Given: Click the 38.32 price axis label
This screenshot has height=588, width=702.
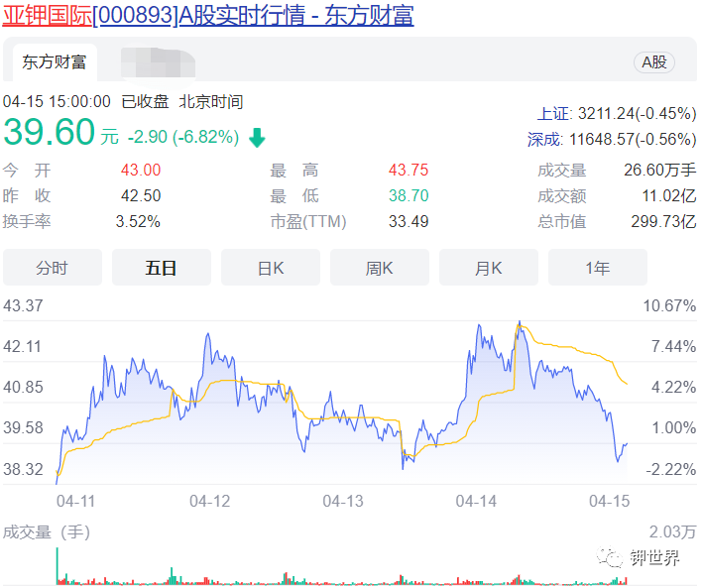Looking at the screenshot, I should click(23, 469).
